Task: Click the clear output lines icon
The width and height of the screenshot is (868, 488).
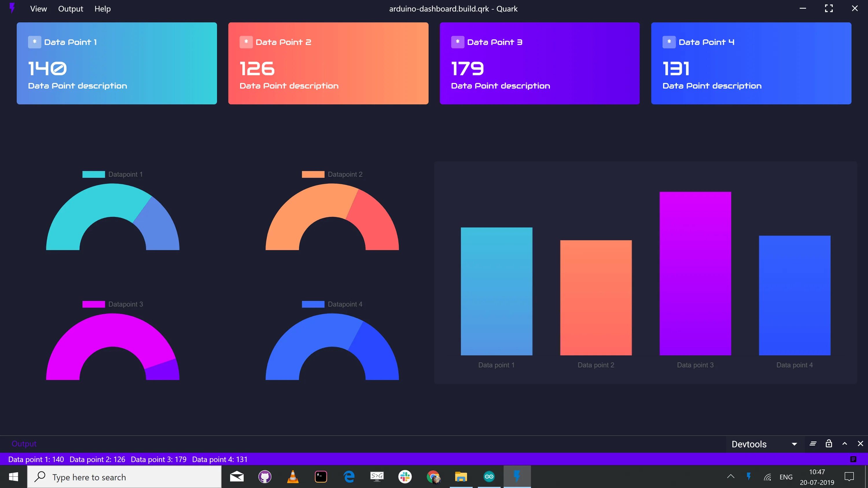Action: click(813, 443)
